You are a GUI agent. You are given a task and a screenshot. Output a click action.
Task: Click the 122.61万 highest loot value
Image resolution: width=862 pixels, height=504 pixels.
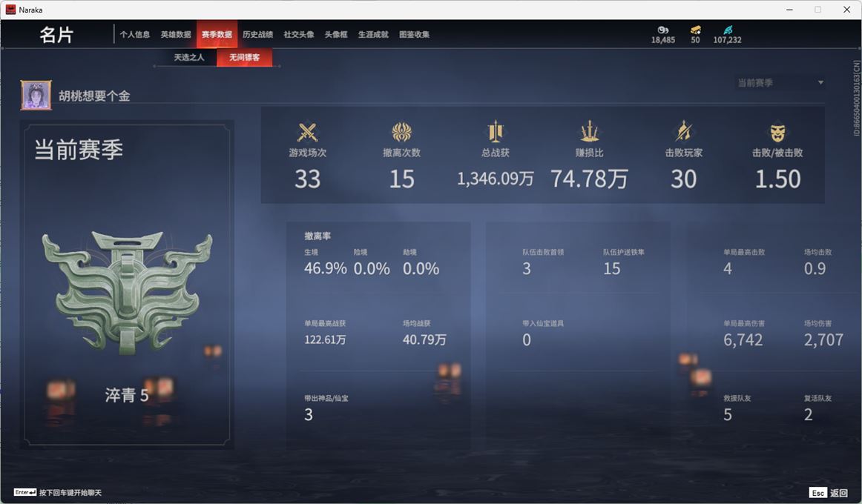tap(325, 340)
